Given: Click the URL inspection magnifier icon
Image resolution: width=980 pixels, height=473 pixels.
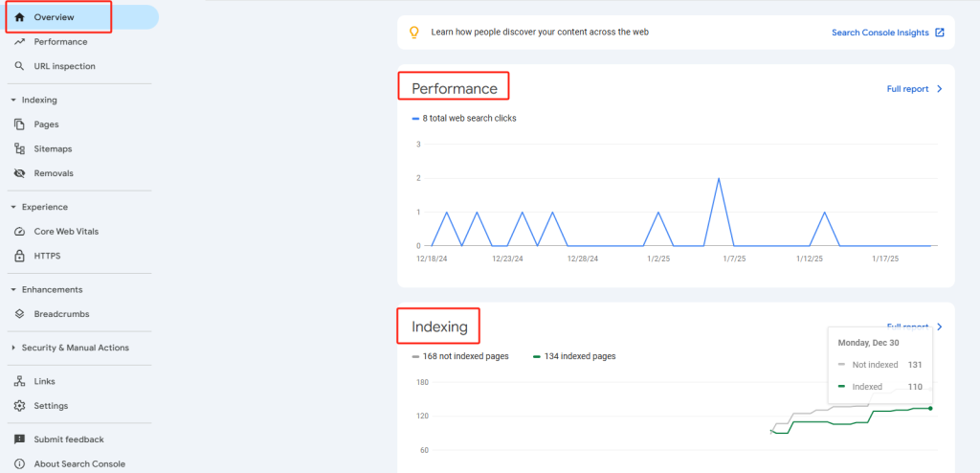Looking at the screenshot, I should [x=19, y=66].
